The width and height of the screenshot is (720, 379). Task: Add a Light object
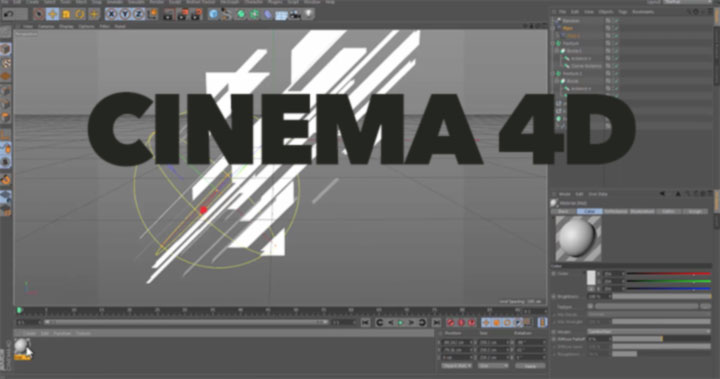pos(309,14)
